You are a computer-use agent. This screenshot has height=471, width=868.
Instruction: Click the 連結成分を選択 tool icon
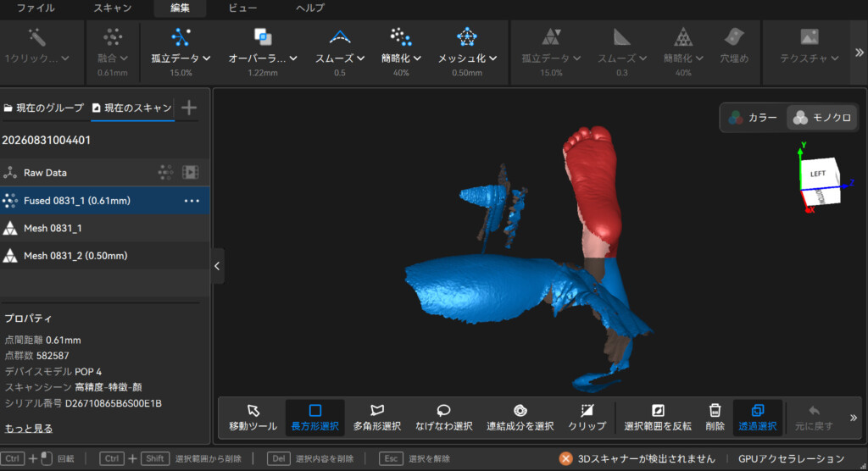(520, 411)
